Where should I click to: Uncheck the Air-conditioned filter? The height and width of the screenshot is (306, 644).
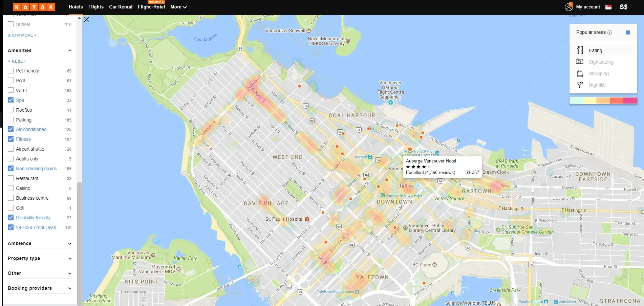11,129
